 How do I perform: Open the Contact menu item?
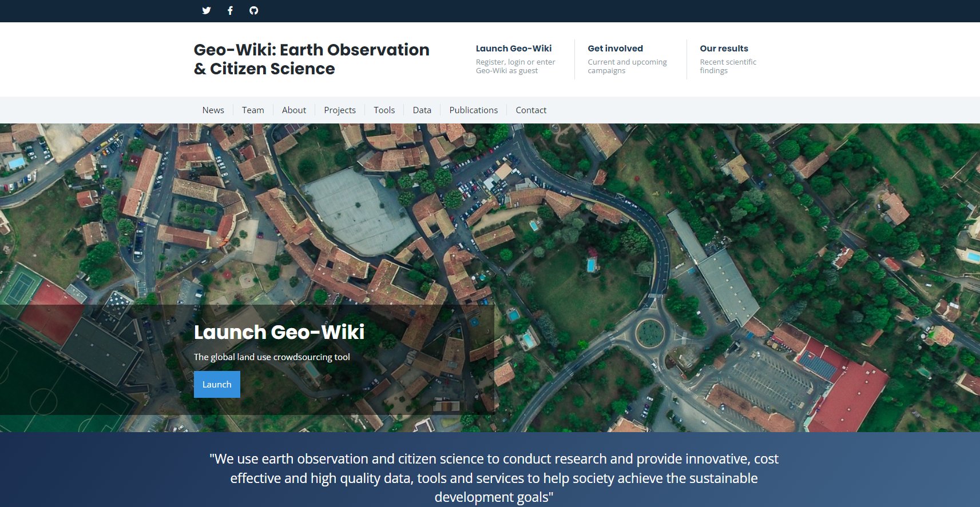[x=531, y=110]
